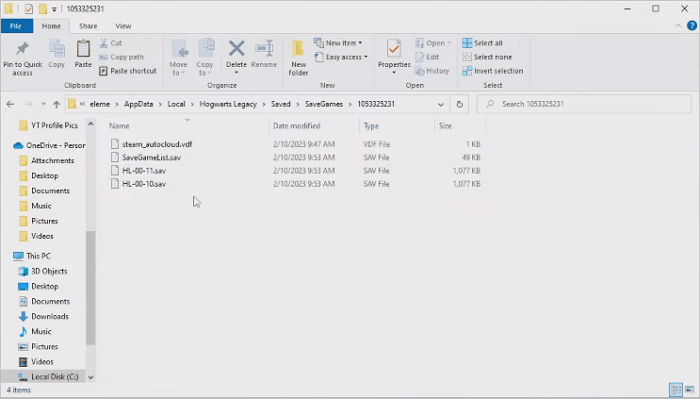Switch to the Share ribbon tab
The image size is (700, 399).
point(88,26)
